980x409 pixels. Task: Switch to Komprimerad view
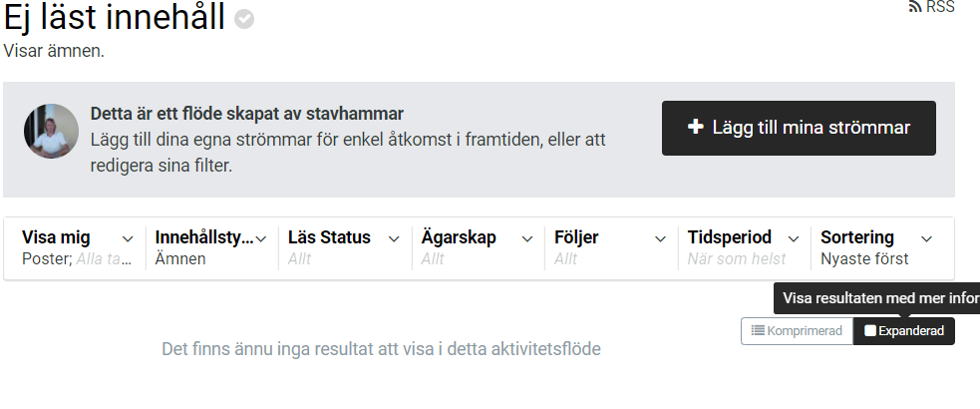797,331
